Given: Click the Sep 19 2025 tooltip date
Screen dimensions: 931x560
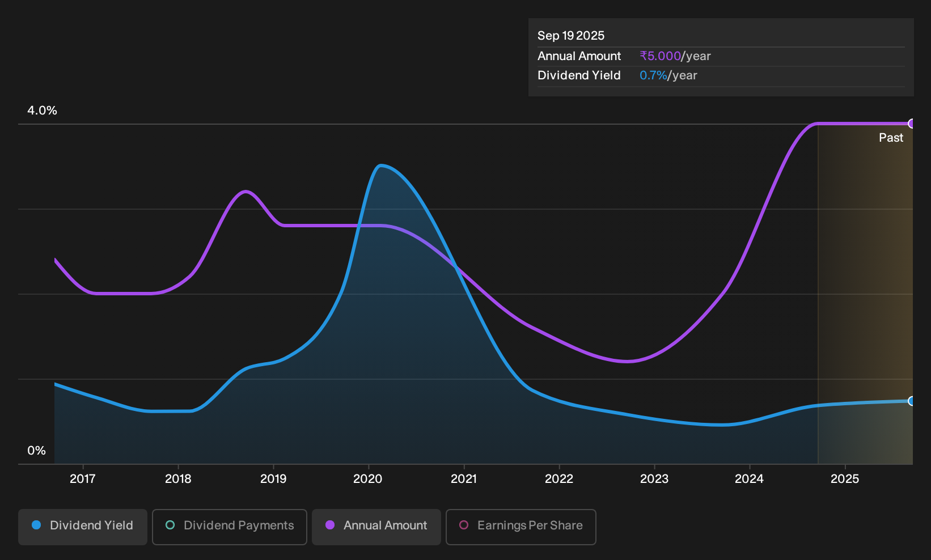Looking at the screenshot, I should 571,36.
